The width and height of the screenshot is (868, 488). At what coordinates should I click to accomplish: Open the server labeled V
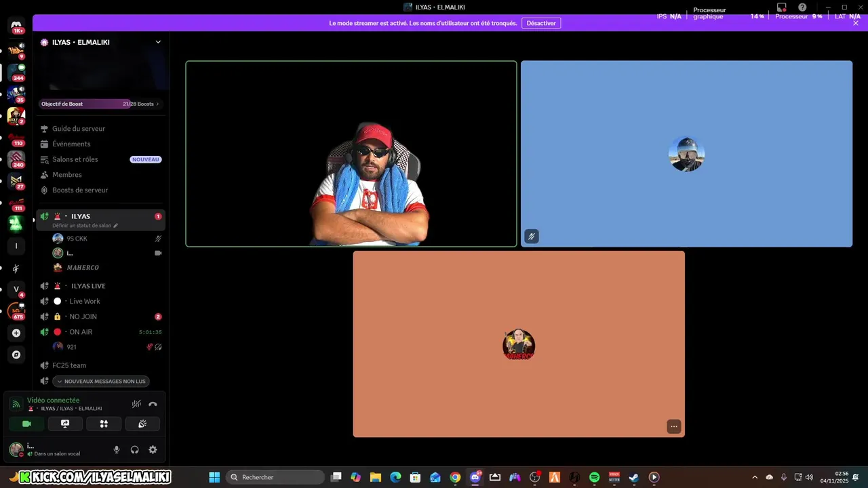pyautogui.click(x=16, y=289)
